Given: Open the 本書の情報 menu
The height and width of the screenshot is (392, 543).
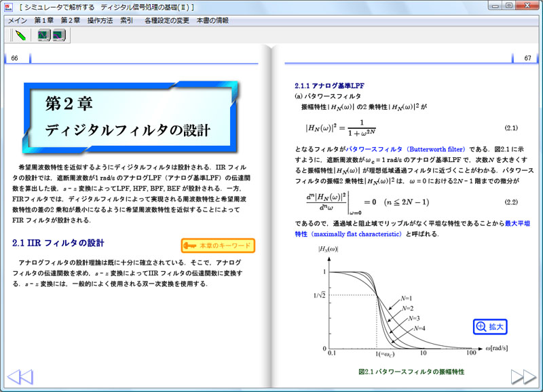Looking at the screenshot, I should click(x=212, y=20).
